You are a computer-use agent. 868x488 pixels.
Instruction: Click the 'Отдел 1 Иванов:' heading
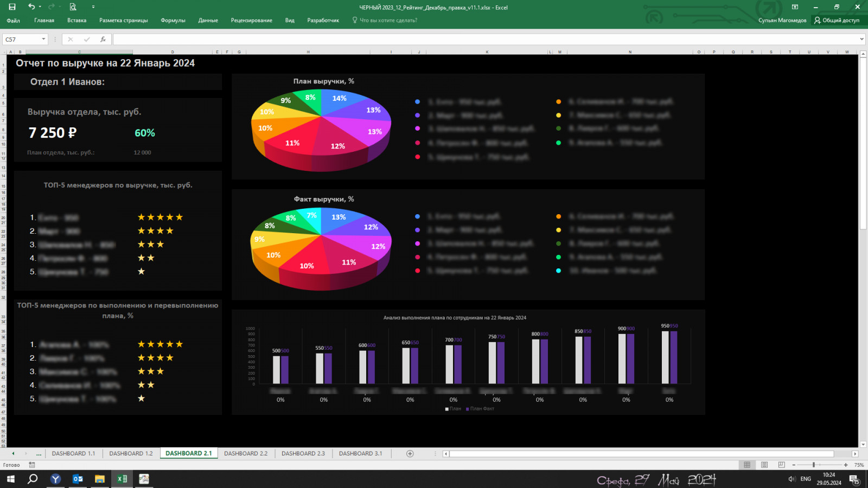click(67, 82)
